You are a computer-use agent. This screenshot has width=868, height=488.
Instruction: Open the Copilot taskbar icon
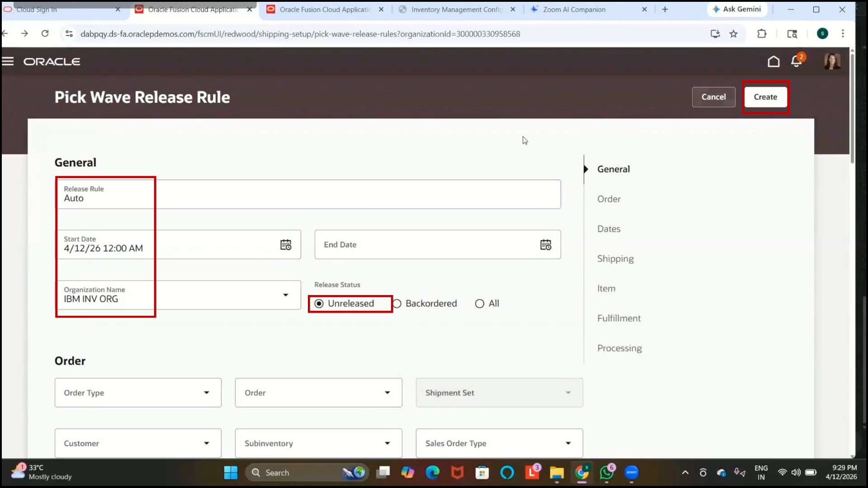point(408,473)
